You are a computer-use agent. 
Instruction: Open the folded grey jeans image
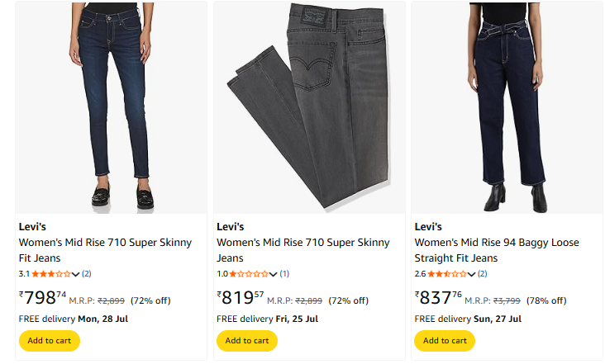[308, 106]
